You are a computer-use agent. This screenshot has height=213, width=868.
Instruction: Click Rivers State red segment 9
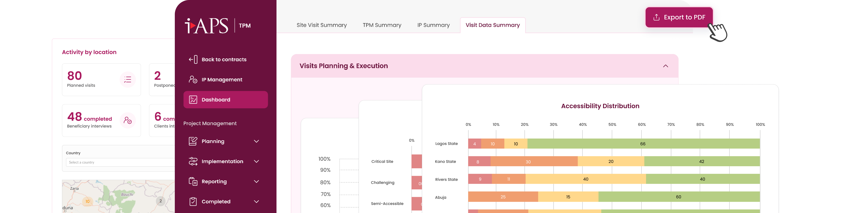click(x=480, y=179)
